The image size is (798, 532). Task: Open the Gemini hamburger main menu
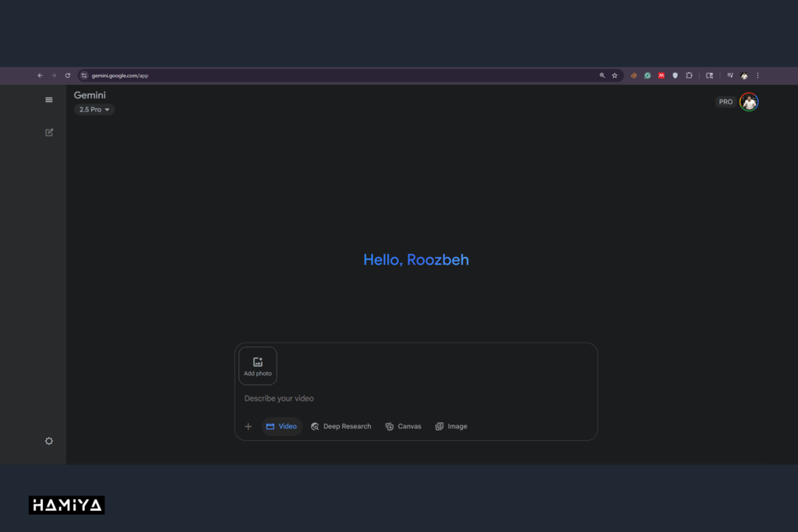point(49,100)
